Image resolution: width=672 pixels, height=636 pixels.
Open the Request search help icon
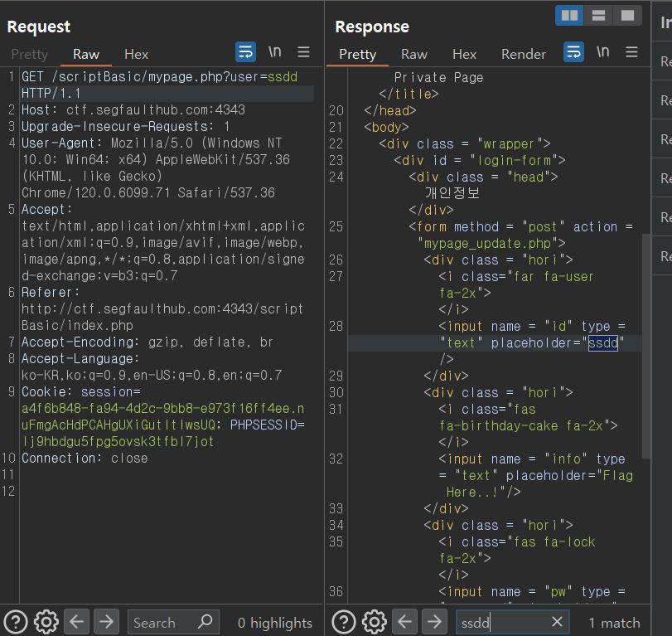(17, 621)
